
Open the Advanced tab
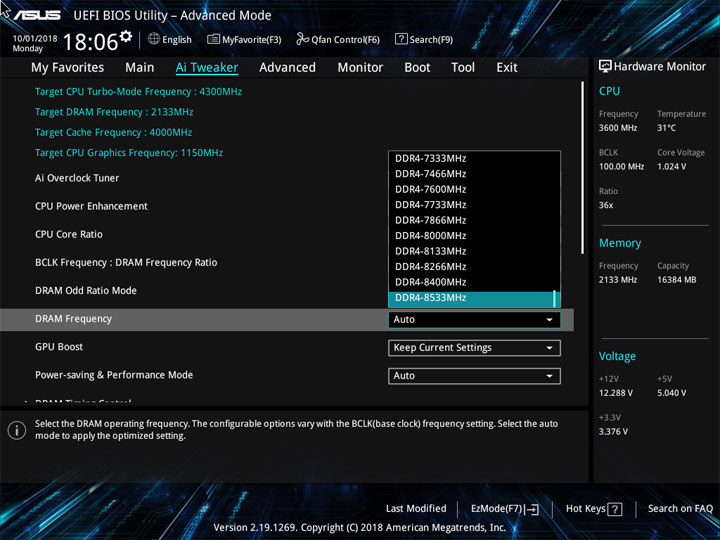[x=287, y=68]
